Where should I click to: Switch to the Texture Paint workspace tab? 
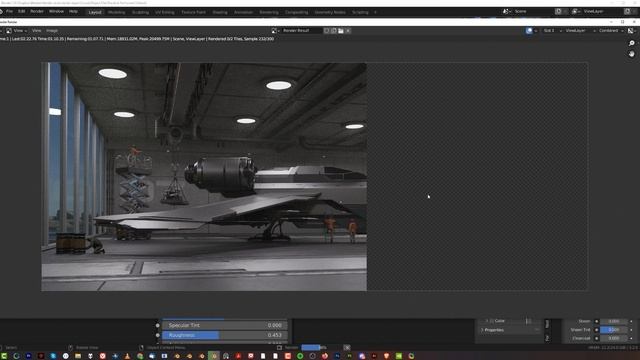(x=193, y=12)
